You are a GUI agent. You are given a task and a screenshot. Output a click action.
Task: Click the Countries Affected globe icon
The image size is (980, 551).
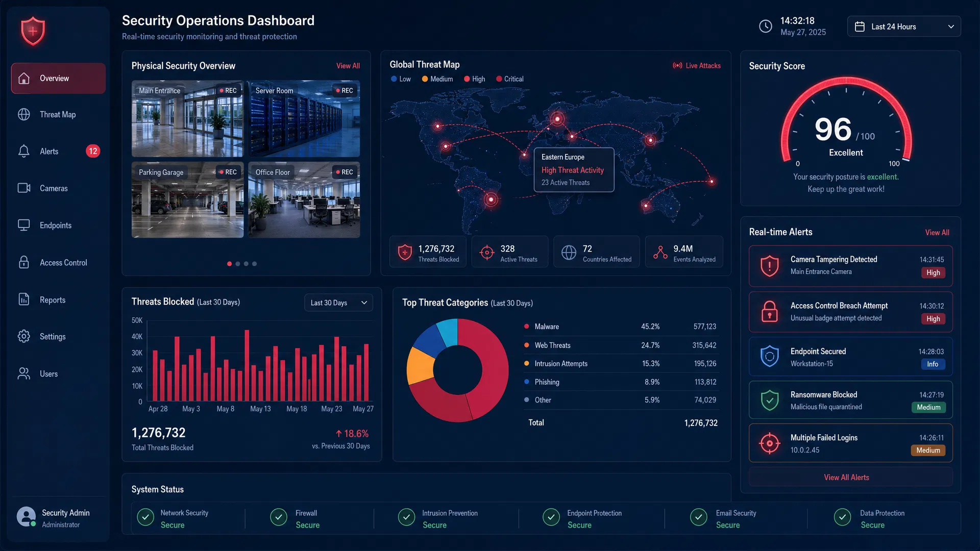click(x=569, y=252)
